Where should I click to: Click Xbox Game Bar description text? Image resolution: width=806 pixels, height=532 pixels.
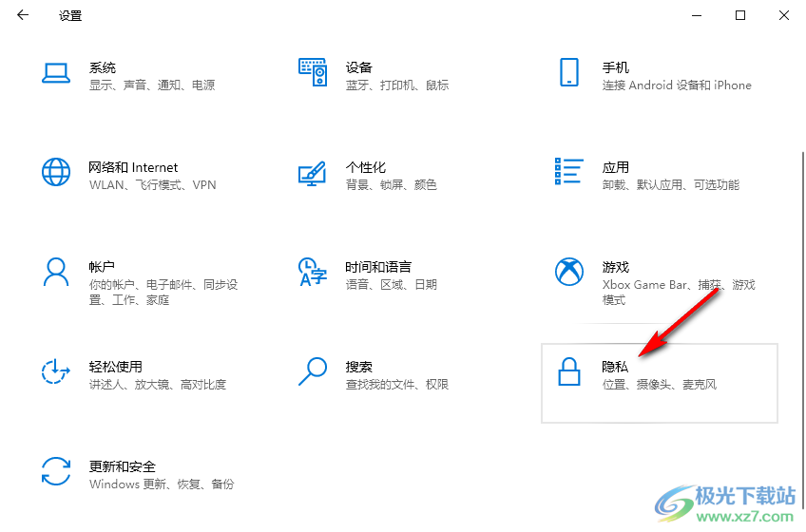pyautogui.click(x=679, y=292)
